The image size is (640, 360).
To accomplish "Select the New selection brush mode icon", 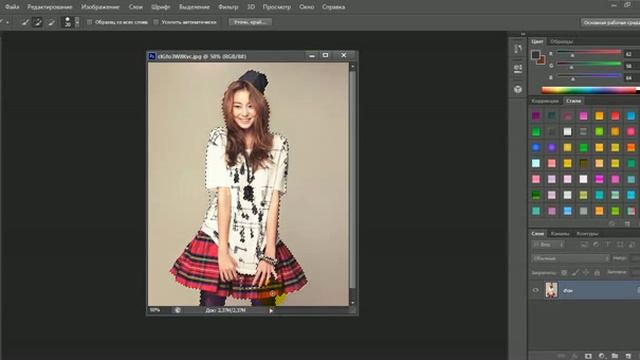I will tap(25, 22).
